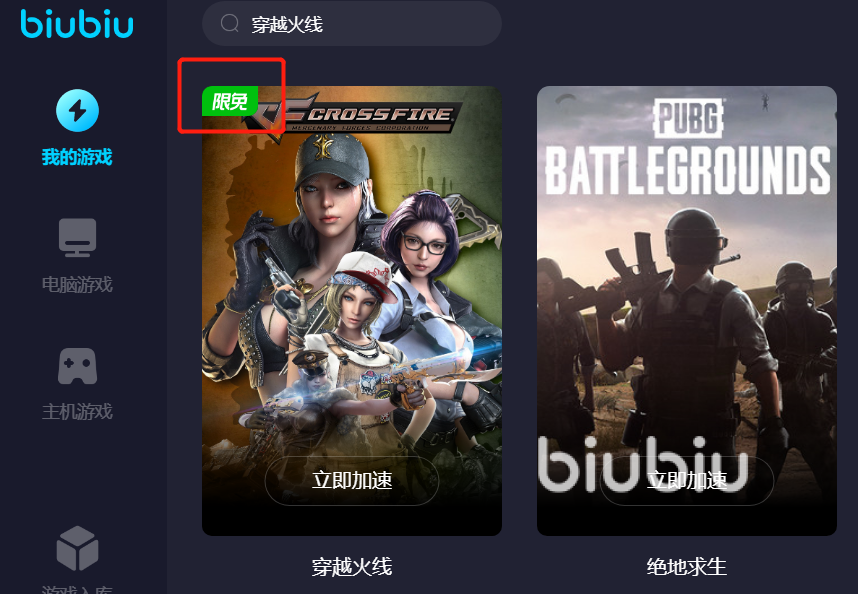858x594 pixels.
Task: Open the PC games monitor icon
Action: (x=78, y=238)
